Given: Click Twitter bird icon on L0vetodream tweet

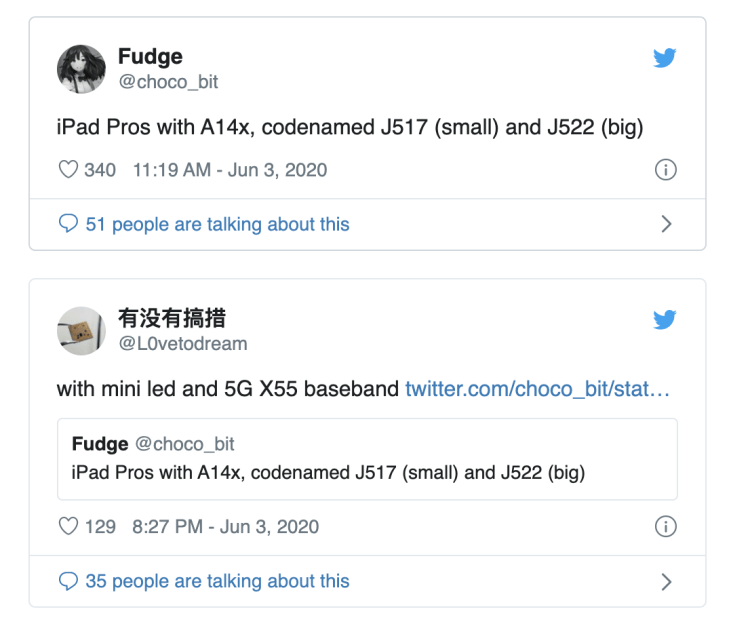Looking at the screenshot, I should (x=665, y=320).
